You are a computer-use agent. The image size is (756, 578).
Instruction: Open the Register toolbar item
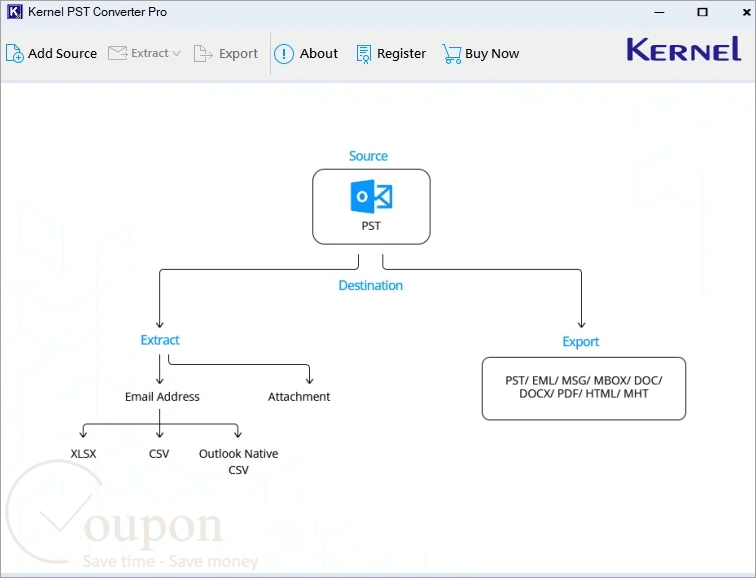click(x=401, y=54)
